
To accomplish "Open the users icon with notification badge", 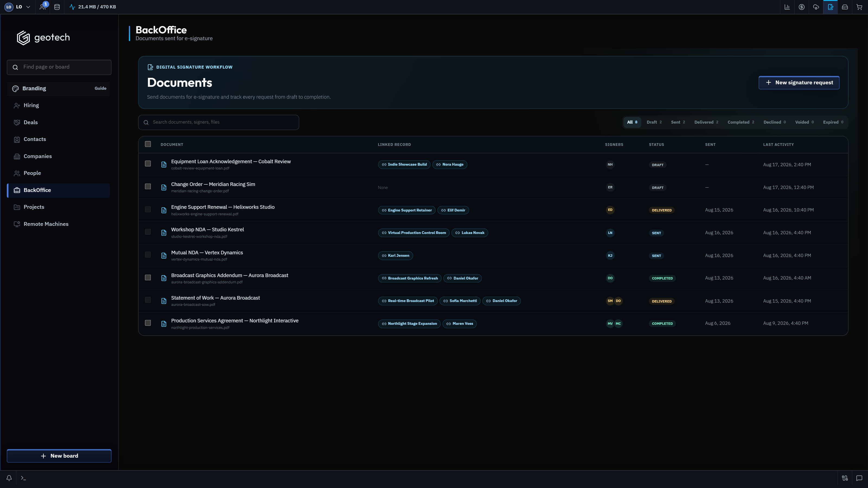I will pos(43,7).
